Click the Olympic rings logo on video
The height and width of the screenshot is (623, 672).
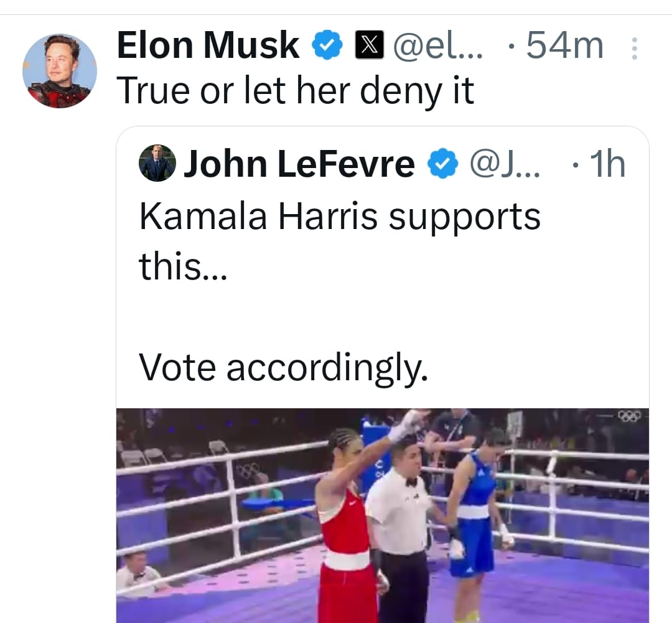point(628,416)
